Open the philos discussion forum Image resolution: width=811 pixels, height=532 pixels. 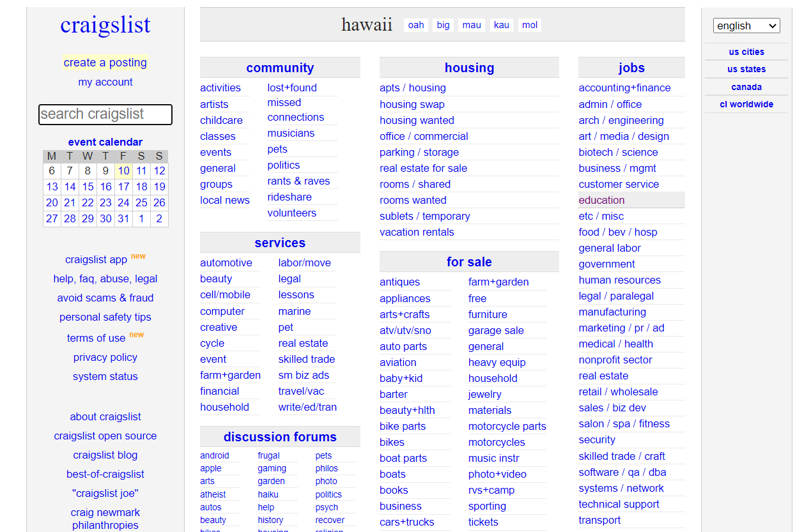click(327, 468)
